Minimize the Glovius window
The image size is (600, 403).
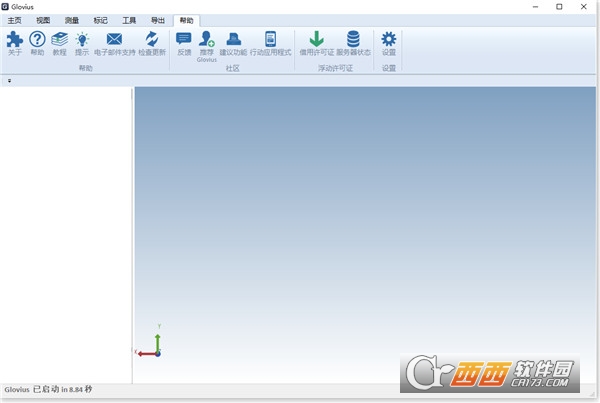(x=535, y=7)
